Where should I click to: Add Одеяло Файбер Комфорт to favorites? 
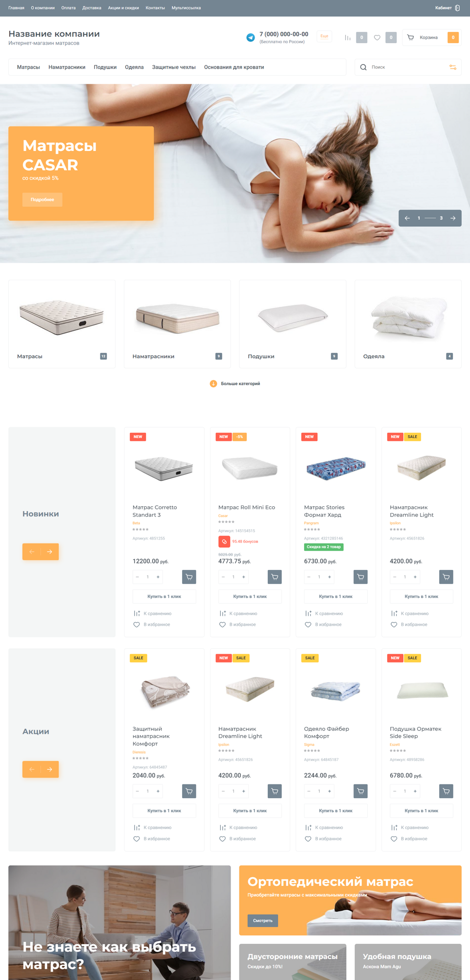pyautogui.click(x=324, y=839)
